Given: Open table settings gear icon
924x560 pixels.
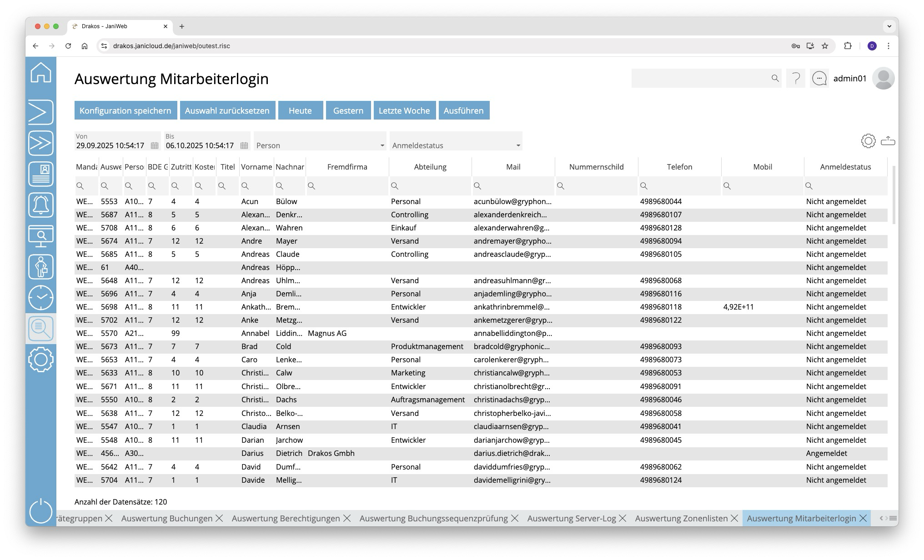Looking at the screenshot, I should click(868, 141).
